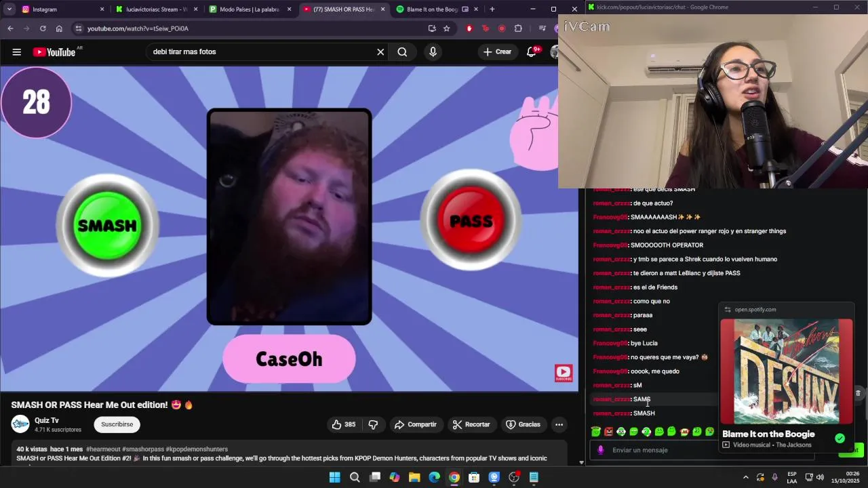868x488 pixels.
Task: Open Notepad from the taskbar
Action: pos(534,478)
